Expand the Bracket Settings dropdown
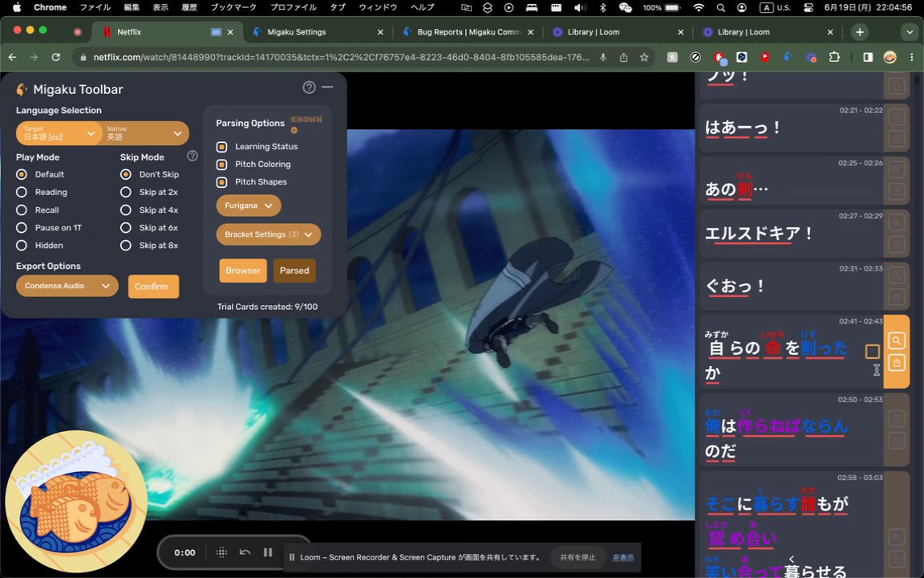Image resolution: width=924 pixels, height=578 pixels. coord(268,234)
